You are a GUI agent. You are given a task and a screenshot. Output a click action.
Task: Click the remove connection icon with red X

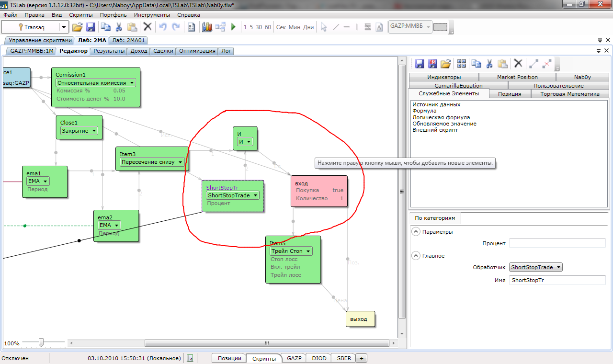[x=547, y=64]
